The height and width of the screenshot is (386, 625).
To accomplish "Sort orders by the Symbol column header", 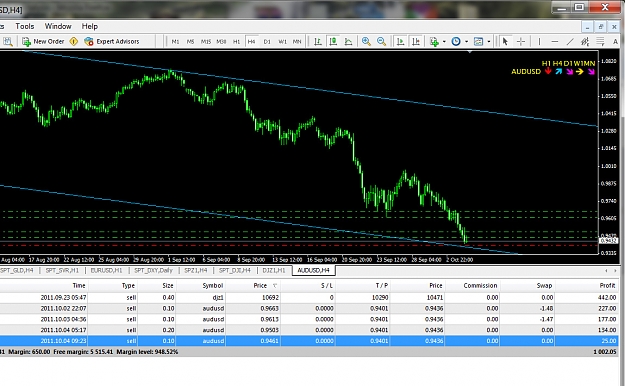I will [212, 286].
